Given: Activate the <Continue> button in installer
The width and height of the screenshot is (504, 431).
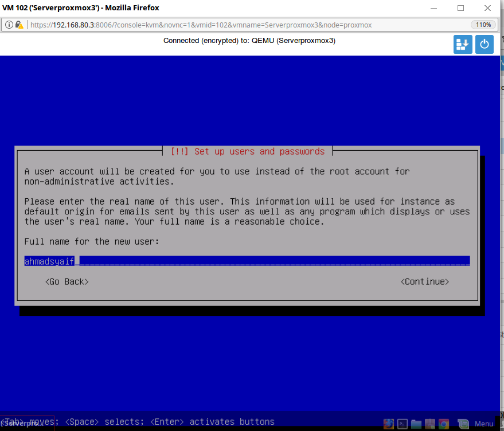Looking at the screenshot, I should 425,281.
